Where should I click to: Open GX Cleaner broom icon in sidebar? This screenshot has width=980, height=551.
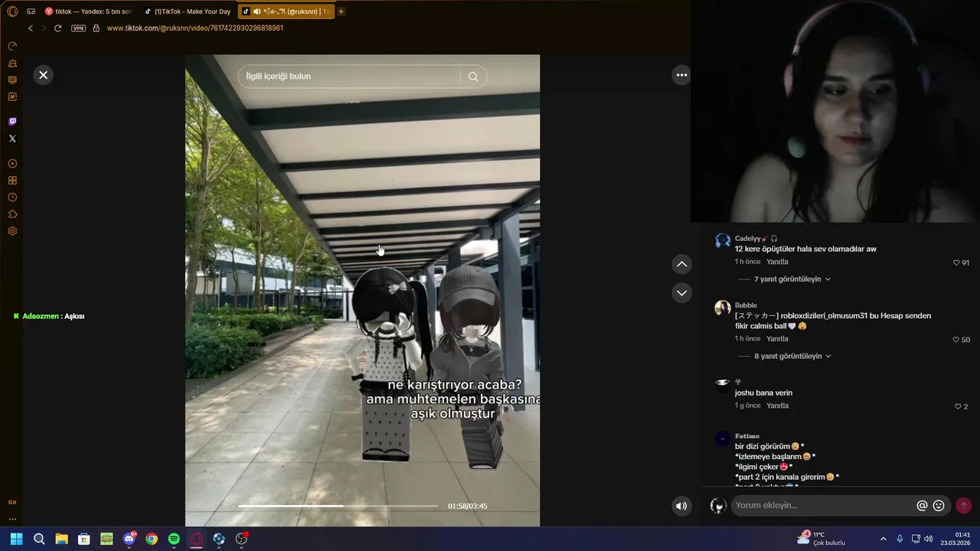(x=12, y=63)
